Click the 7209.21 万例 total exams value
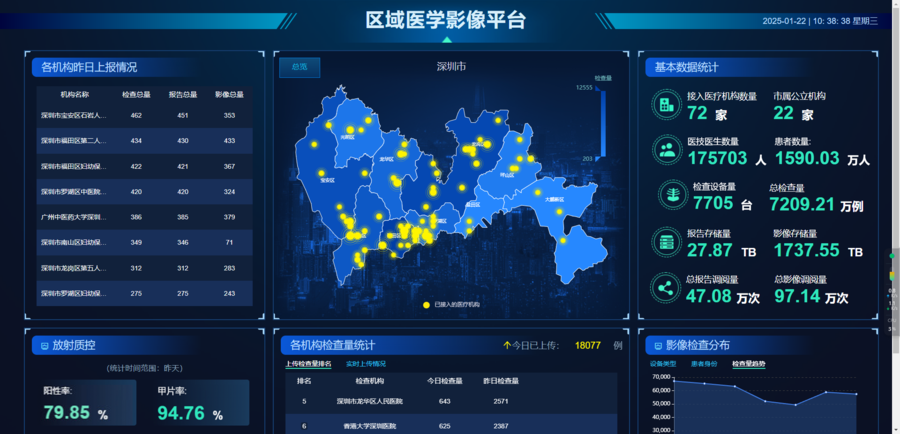This screenshot has height=434, width=900. click(816, 204)
